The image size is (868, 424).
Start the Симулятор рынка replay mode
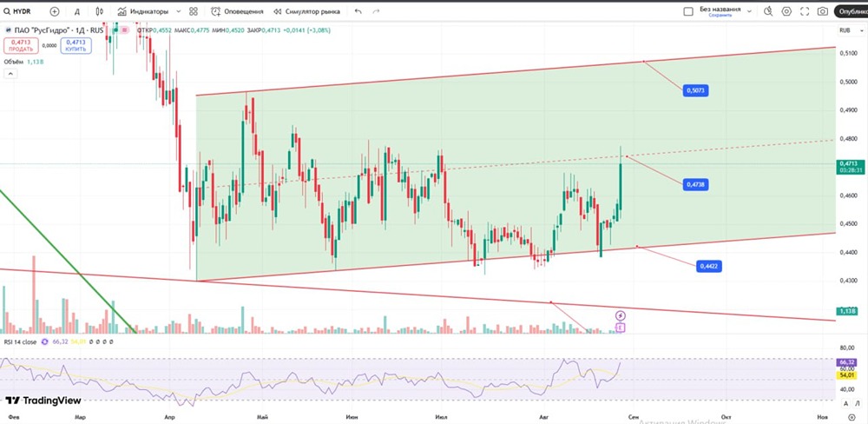pos(306,11)
